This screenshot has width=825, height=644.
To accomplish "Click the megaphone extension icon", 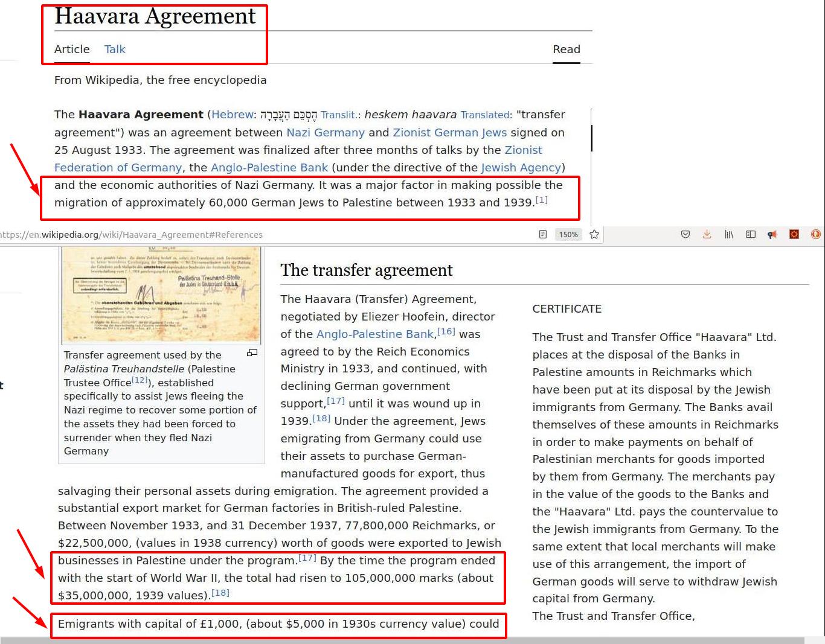I will click(772, 234).
